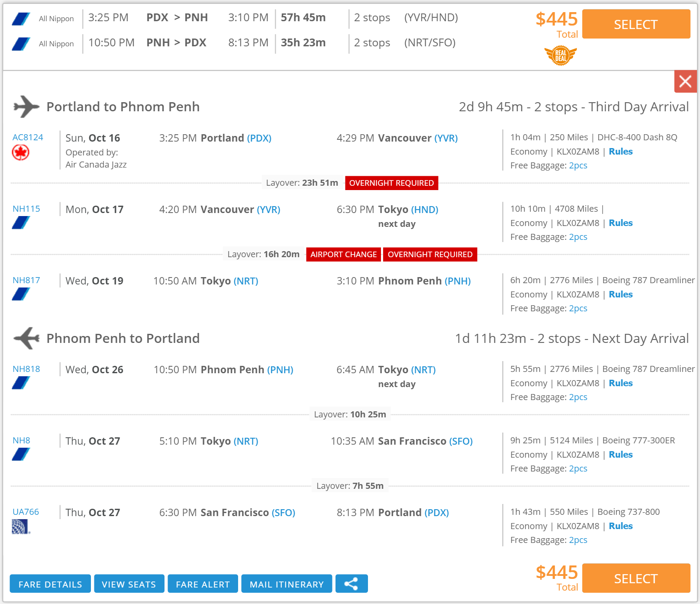
Task: Click (SFO) departure code on UA766 flight
Action: [284, 513]
